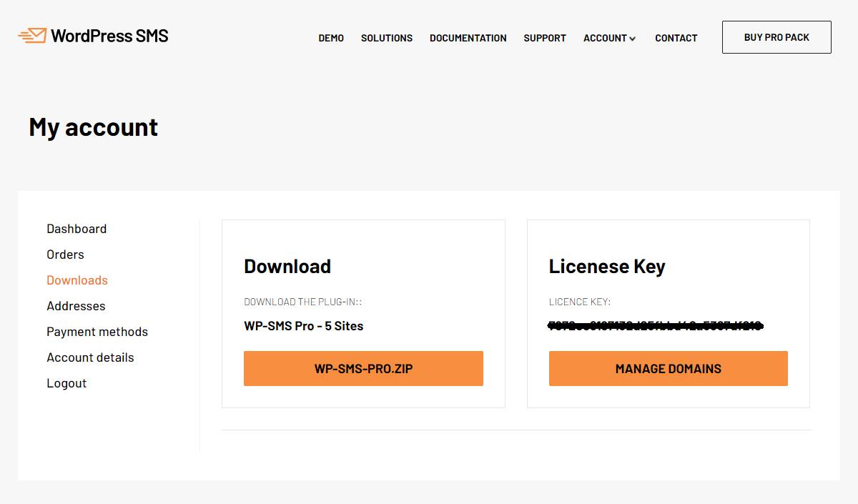Image resolution: width=858 pixels, height=504 pixels.
Task: Select Dashboard in the account sidebar
Action: click(x=77, y=229)
